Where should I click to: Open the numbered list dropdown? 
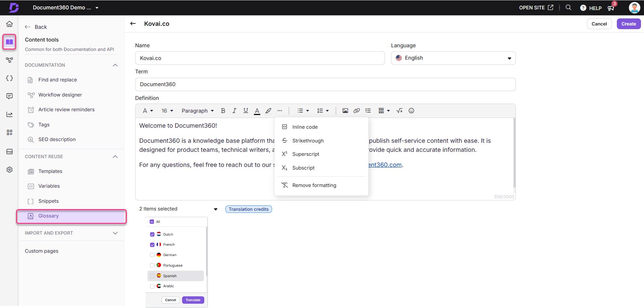click(323, 111)
